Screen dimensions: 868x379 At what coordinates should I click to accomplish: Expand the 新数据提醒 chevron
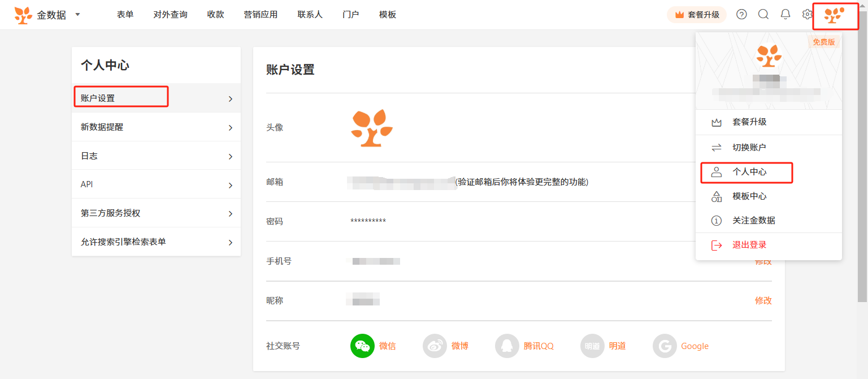tap(230, 128)
